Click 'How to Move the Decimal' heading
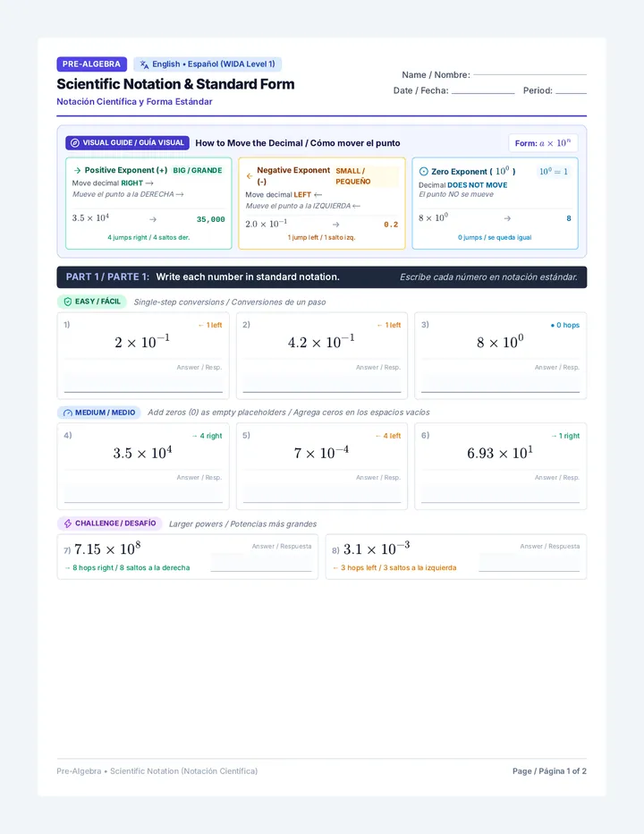The width and height of the screenshot is (644, 834). (298, 143)
